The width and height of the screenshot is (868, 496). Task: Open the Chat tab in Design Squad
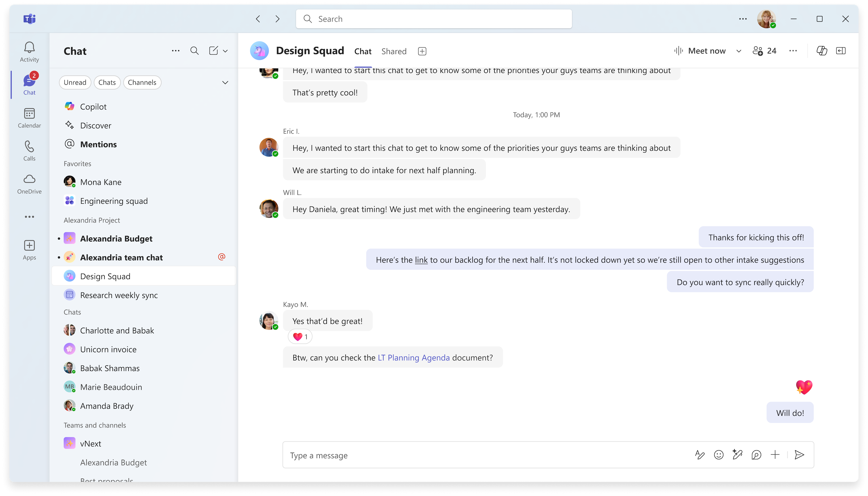click(x=362, y=51)
